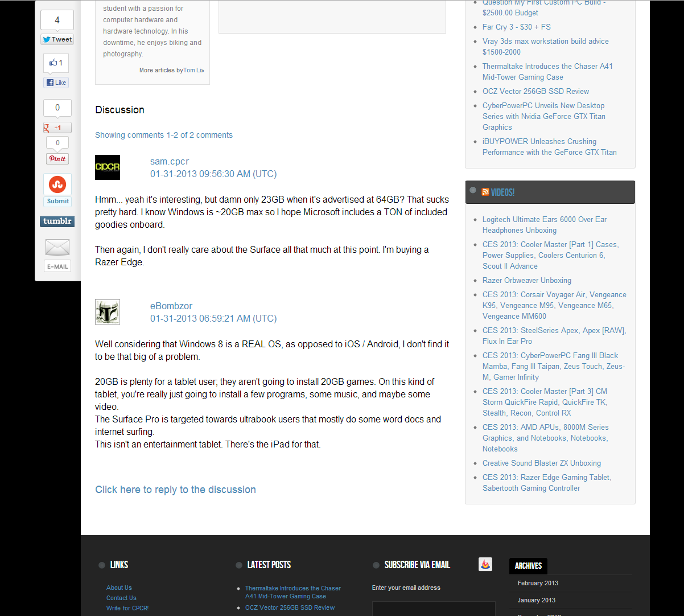Viewport: 684px width, 616px height.
Task: Open eBombzor's user profile link
Action: click(171, 306)
